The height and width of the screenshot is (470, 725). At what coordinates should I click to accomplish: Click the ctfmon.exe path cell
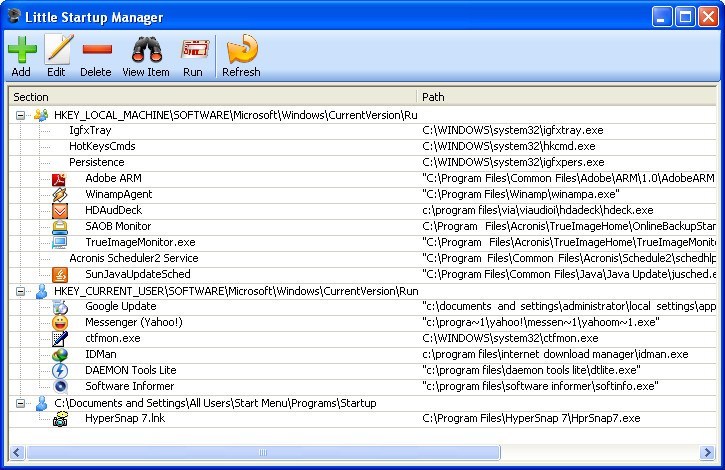point(510,339)
